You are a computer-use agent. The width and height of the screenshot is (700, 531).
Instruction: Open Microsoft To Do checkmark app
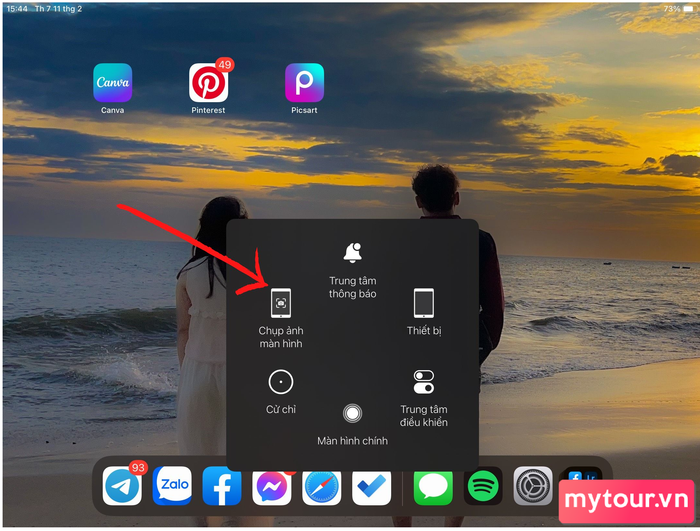(x=371, y=488)
